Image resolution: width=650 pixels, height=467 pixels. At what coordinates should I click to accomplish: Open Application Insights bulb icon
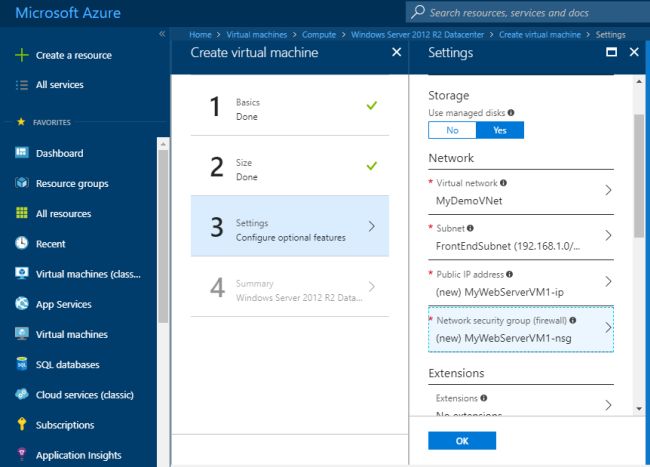tap(21, 455)
